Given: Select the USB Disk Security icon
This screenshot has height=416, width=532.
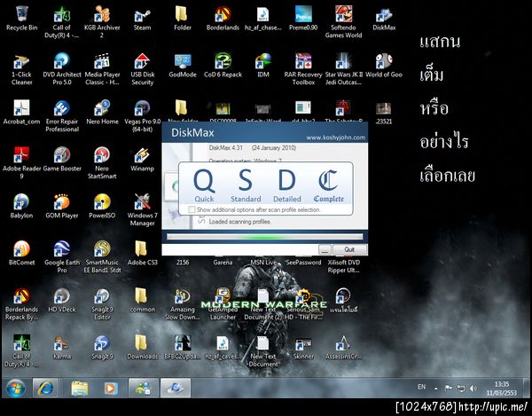Looking at the screenshot, I should [143, 69].
